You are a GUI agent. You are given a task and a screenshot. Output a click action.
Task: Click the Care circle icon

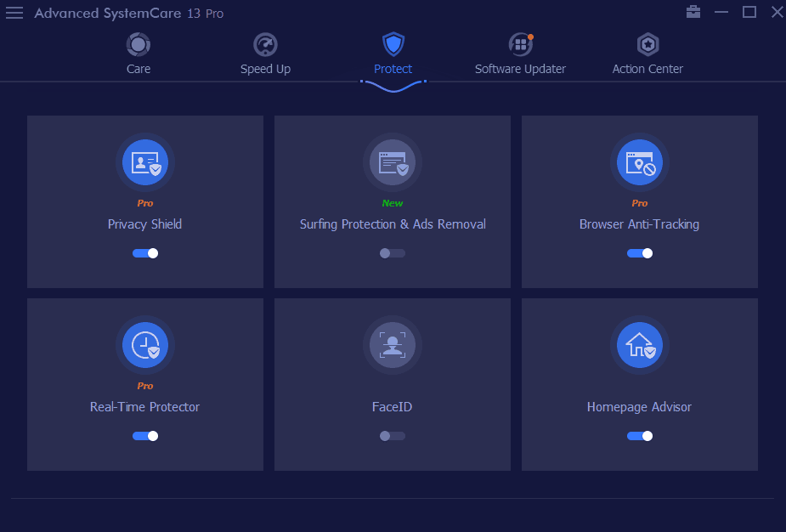(x=139, y=45)
